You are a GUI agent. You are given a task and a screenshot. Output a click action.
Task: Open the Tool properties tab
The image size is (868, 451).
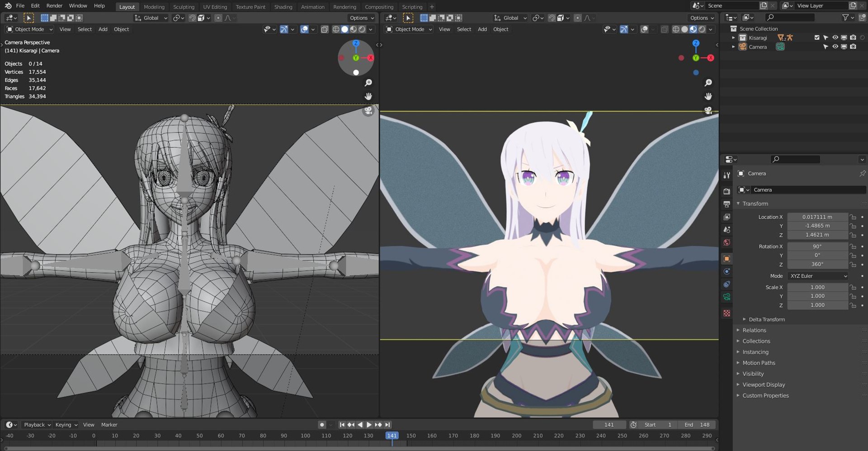[x=726, y=176]
